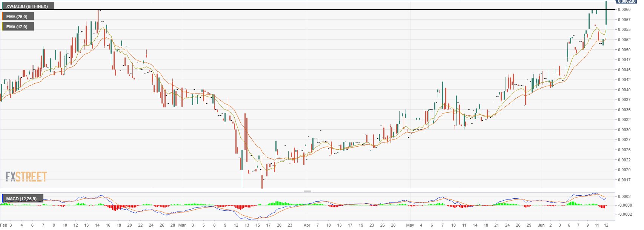Click the Feb label on the date axis
Viewport: 644px width, 230px height.
tap(3, 225)
